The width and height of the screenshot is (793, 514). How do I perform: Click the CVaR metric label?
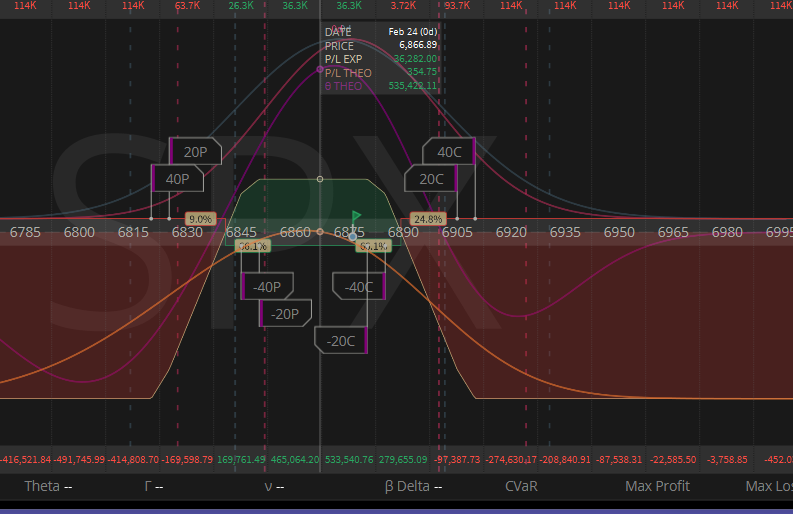(x=521, y=486)
